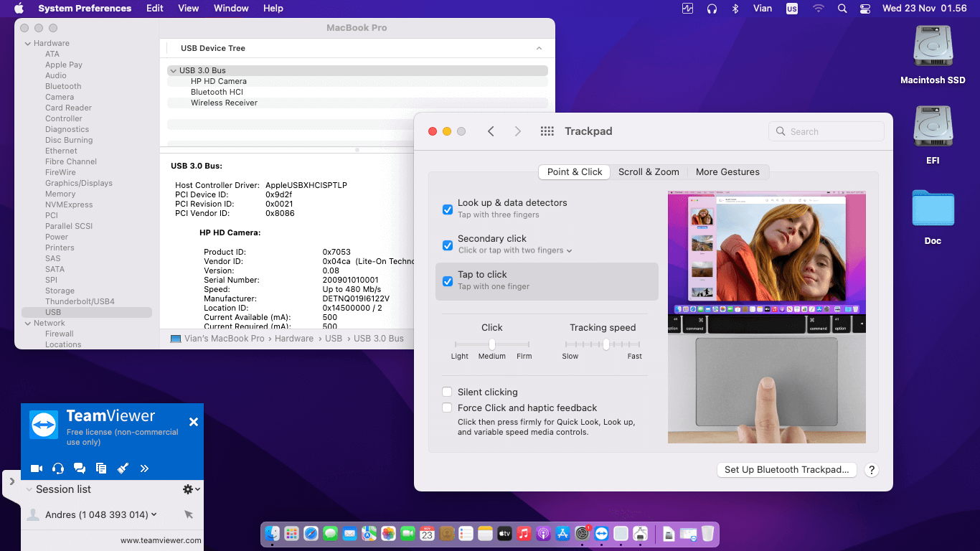Switch to the Scroll & Zoom tab
The width and height of the screenshot is (980, 551).
pos(649,172)
